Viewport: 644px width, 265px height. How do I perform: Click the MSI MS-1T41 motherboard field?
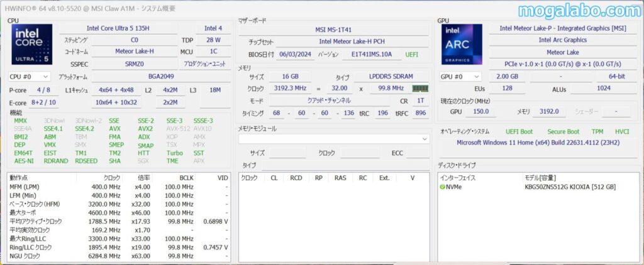[x=333, y=30]
